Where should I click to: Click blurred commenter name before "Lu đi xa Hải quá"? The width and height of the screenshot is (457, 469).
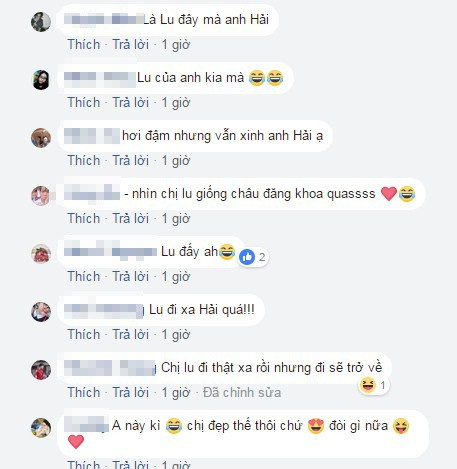coord(104,310)
